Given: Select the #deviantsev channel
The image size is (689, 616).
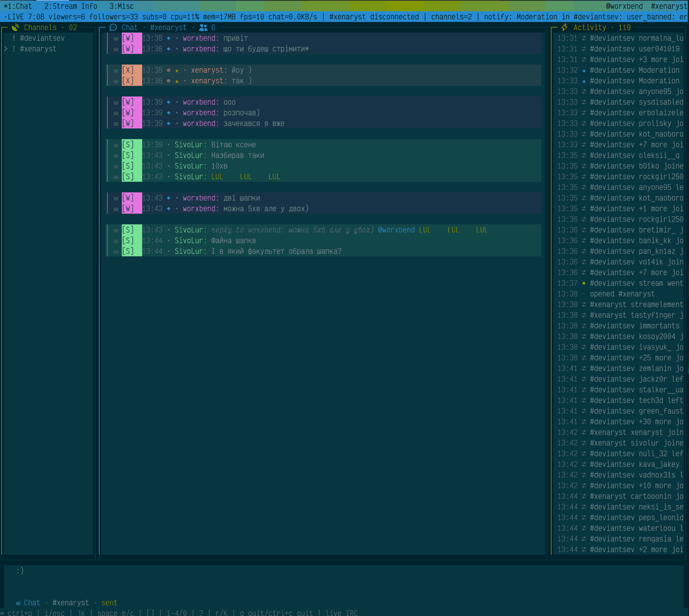Looking at the screenshot, I should (x=42, y=38).
